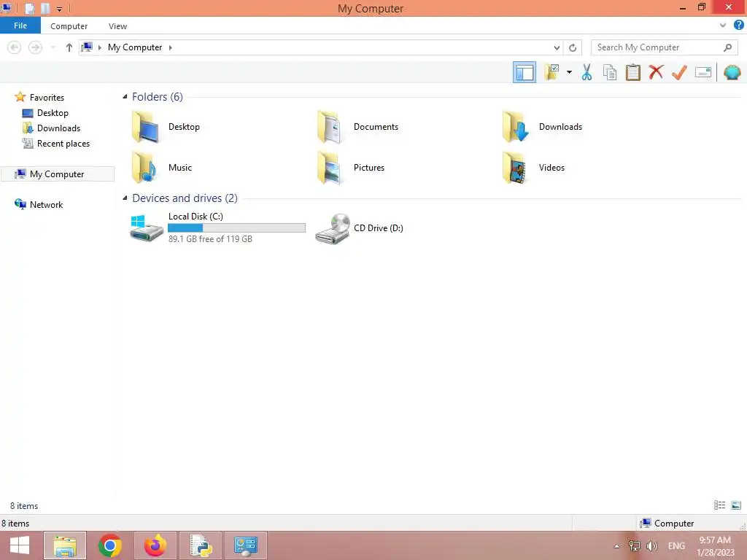This screenshot has height=560, width=747.
Task: Click the volume speaker tray icon
Action: tap(651, 545)
